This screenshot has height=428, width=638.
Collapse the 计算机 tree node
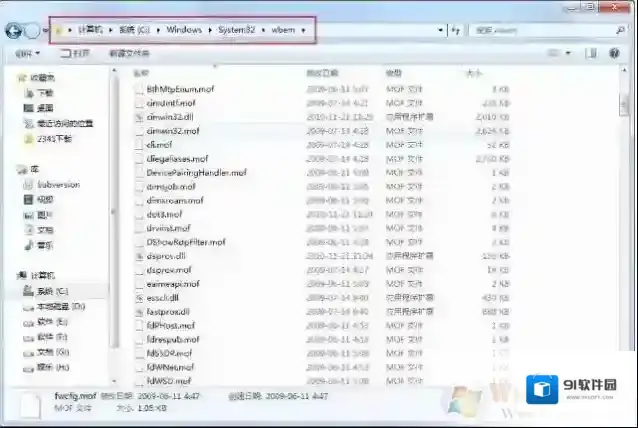tap(9, 275)
